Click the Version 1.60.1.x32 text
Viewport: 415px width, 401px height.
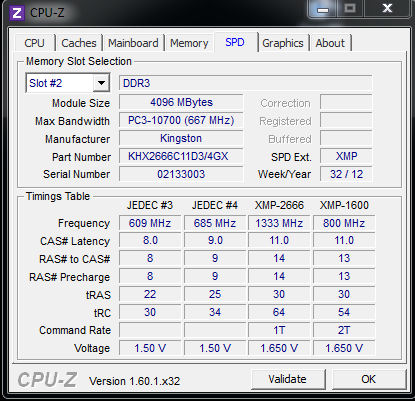(x=135, y=381)
